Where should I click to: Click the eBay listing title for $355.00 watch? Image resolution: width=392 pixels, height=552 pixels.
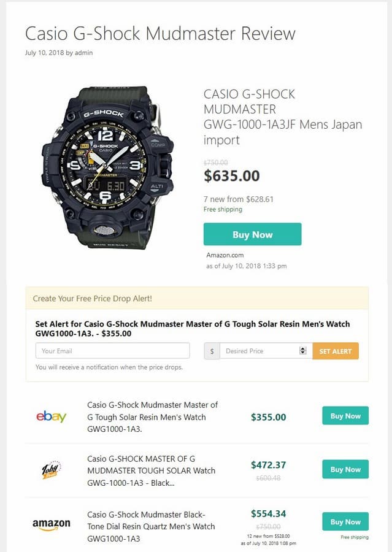152,417
